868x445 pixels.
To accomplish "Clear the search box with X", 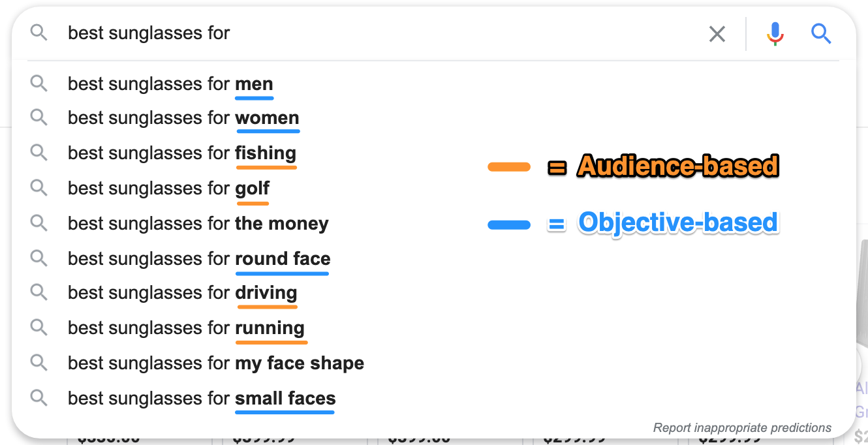I will click(x=717, y=34).
